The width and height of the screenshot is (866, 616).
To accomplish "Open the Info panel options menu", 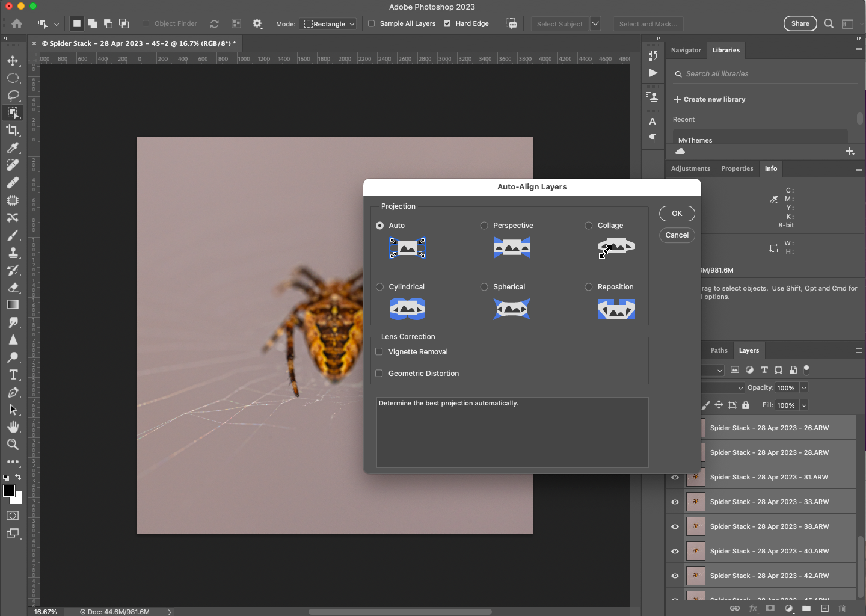I will click(859, 168).
